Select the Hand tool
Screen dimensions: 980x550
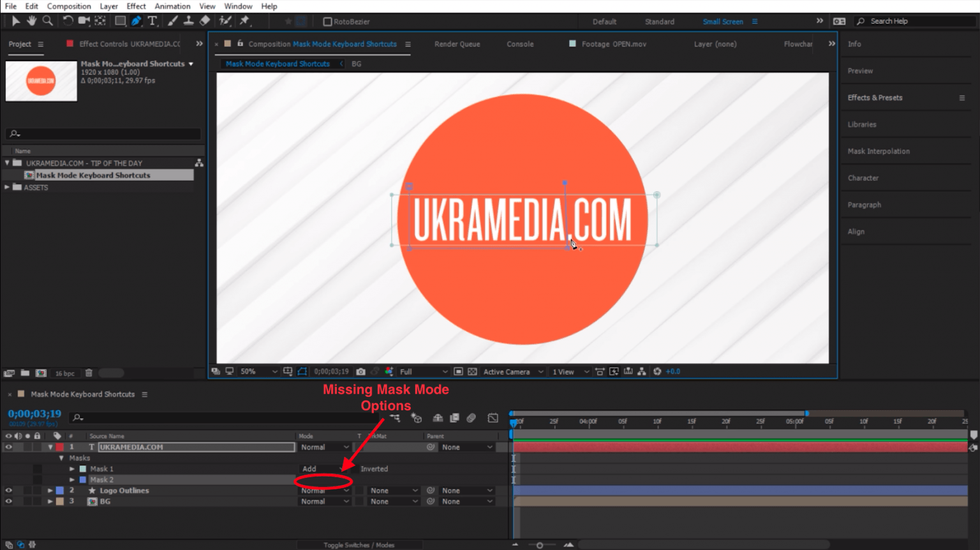pos(31,21)
